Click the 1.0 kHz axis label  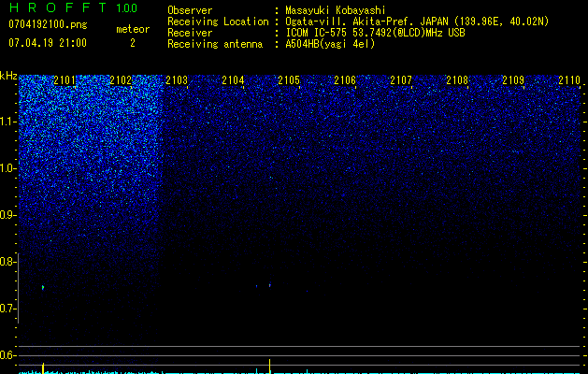tap(7, 168)
